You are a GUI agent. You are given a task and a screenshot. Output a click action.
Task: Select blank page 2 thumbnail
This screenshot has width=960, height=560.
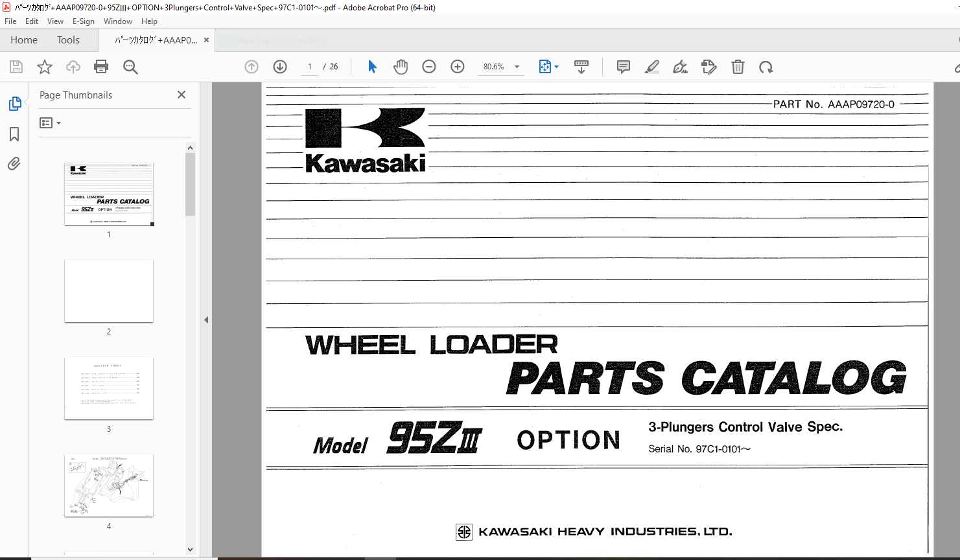[109, 291]
